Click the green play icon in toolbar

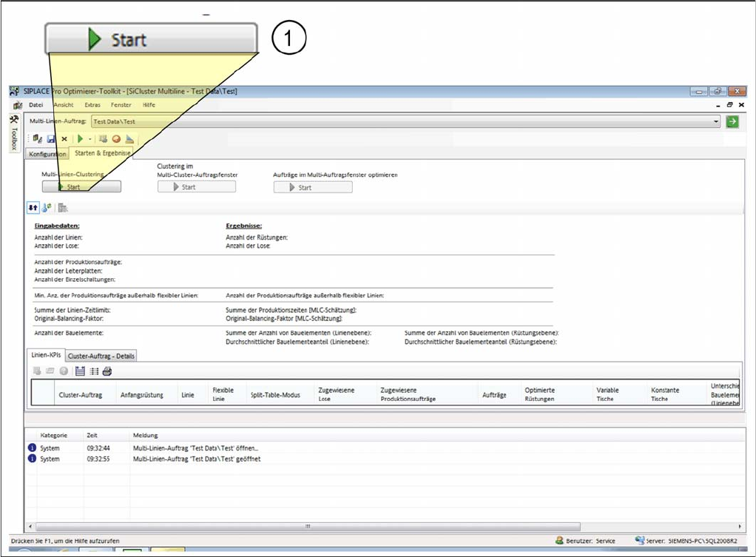point(80,138)
